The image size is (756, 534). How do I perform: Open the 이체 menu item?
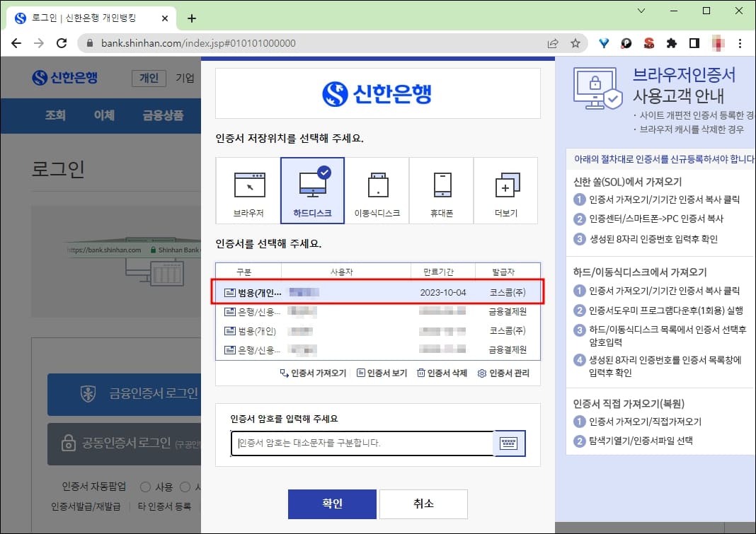104,115
